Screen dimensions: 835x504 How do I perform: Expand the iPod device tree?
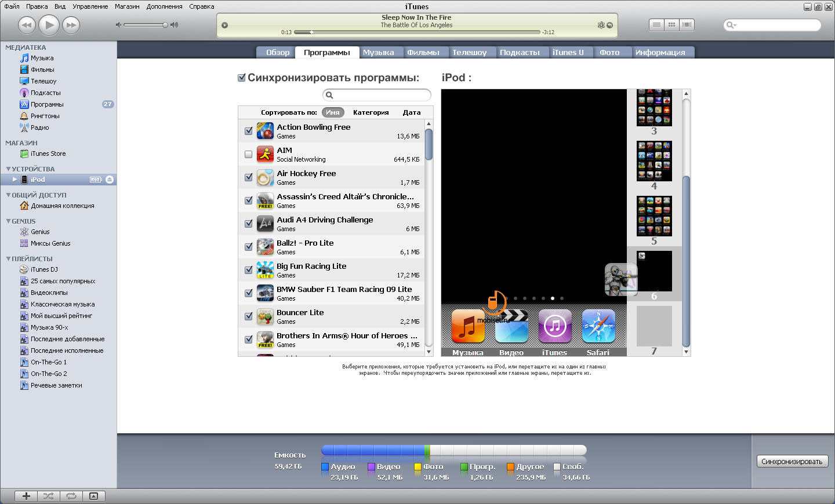coord(15,180)
